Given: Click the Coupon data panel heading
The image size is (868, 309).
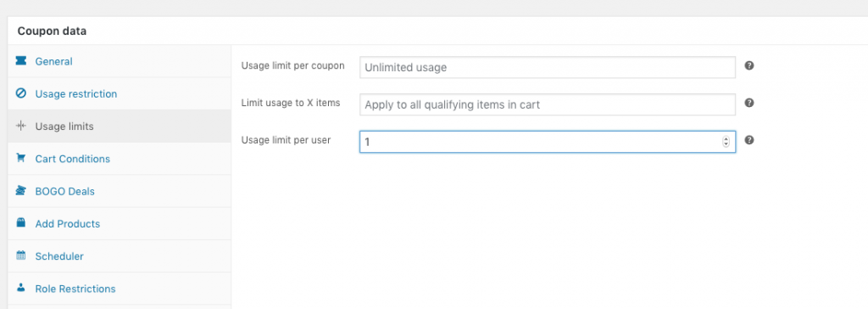Looking at the screenshot, I should point(52,31).
